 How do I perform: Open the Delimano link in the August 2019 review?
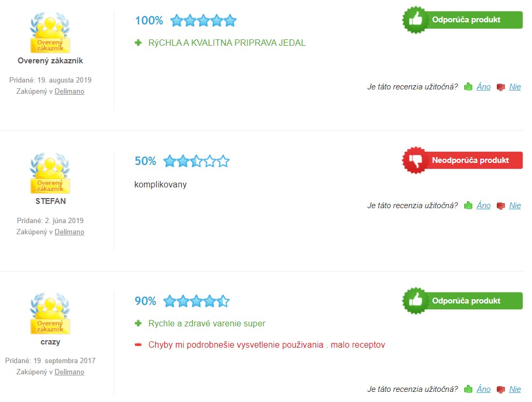(x=69, y=91)
